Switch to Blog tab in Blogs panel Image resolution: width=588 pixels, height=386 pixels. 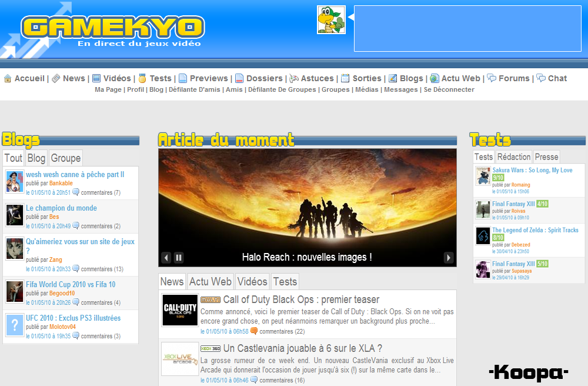click(x=36, y=158)
